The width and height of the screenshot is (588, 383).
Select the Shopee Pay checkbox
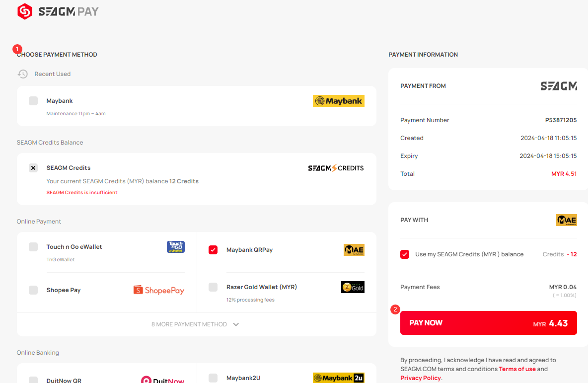click(33, 290)
